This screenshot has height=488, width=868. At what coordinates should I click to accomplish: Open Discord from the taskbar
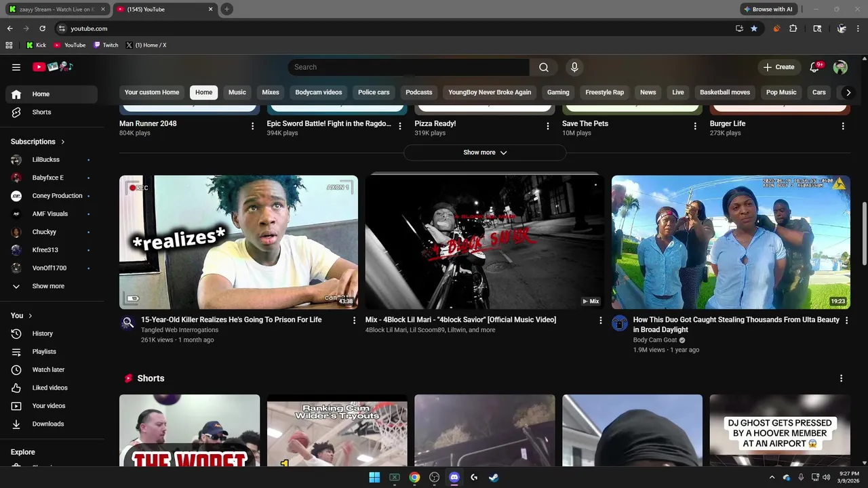[x=454, y=477]
